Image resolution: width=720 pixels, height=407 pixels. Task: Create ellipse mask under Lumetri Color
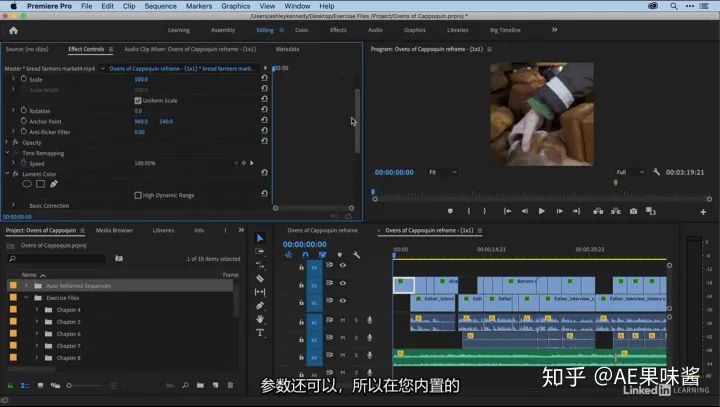click(x=27, y=184)
